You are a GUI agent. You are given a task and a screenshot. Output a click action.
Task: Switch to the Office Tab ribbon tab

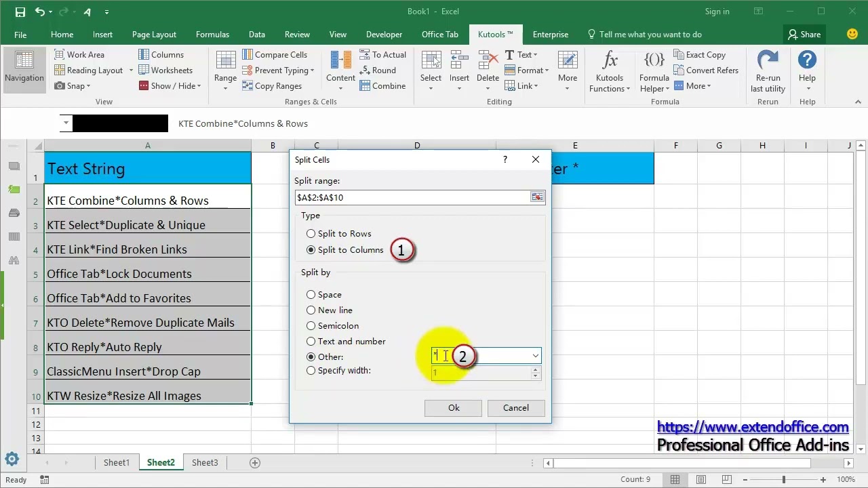coord(439,35)
